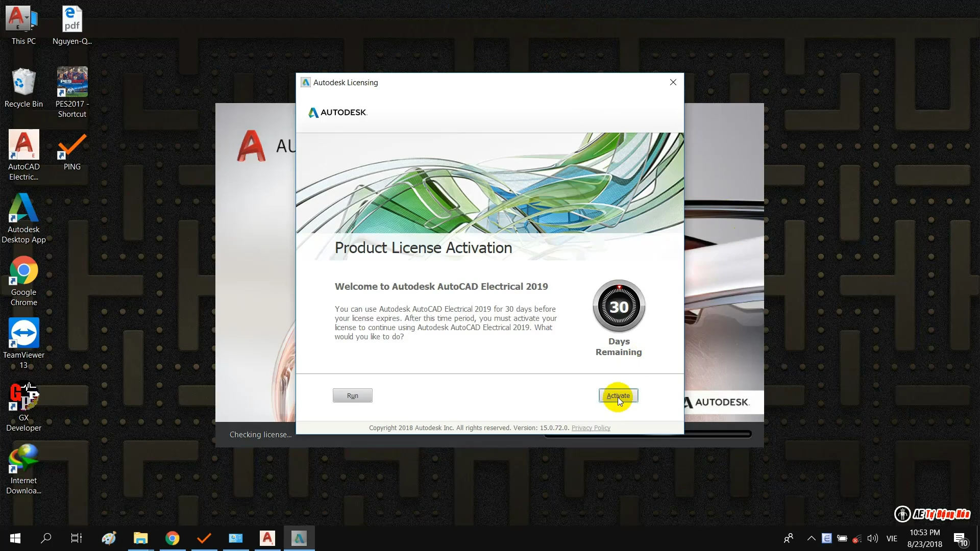The image size is (980, 551).
Task: Select TeamViewer 13 desktop shortcut
Action: (x=23, y=344)
